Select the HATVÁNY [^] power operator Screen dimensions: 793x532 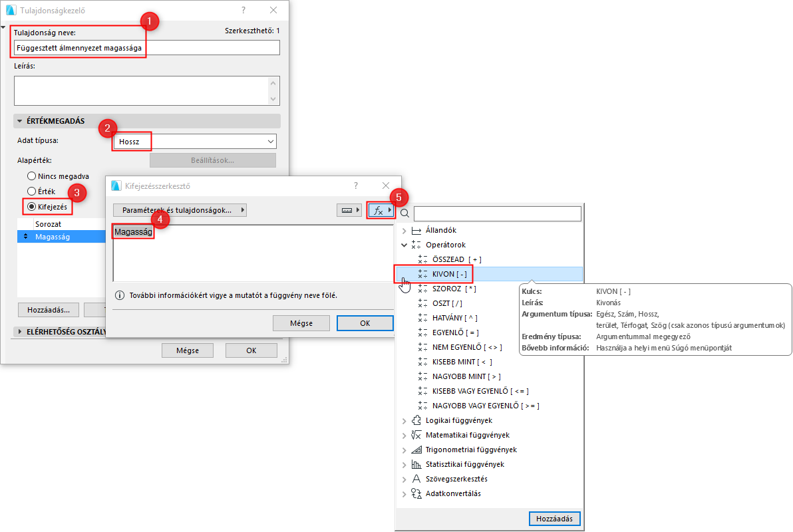click(x=454, y=317)
